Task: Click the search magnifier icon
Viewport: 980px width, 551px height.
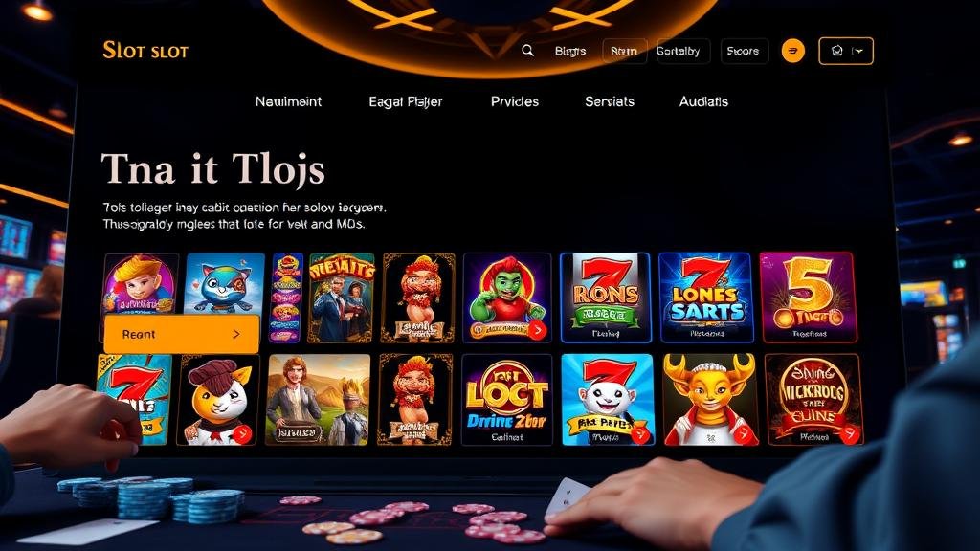Action: coord(527,51)
